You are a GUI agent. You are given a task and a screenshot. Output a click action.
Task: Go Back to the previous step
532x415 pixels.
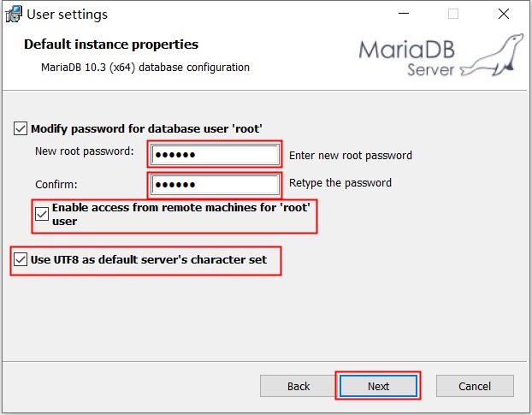coord(299,386)
